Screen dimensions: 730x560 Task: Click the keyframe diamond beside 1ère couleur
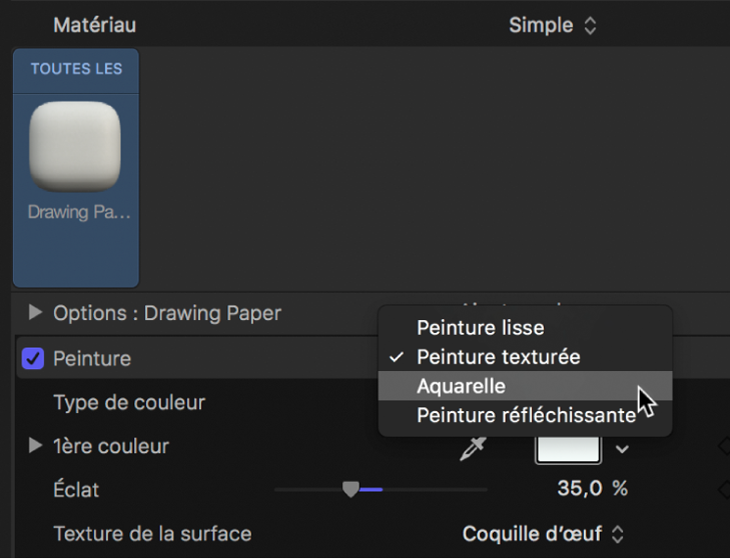[723, 446]
